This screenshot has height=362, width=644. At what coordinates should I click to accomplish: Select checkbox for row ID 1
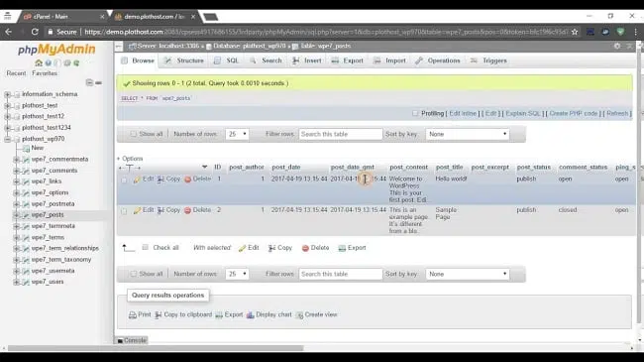coord(124,180)
